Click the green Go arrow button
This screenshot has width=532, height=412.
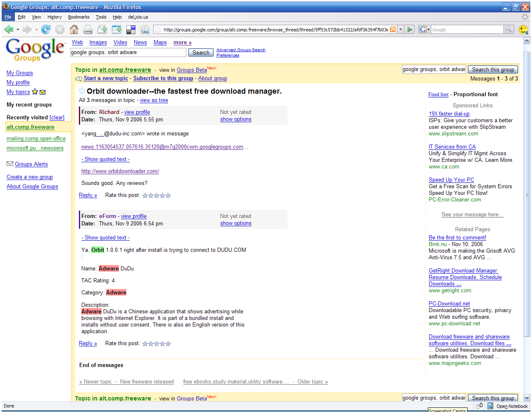click(410, 29)
